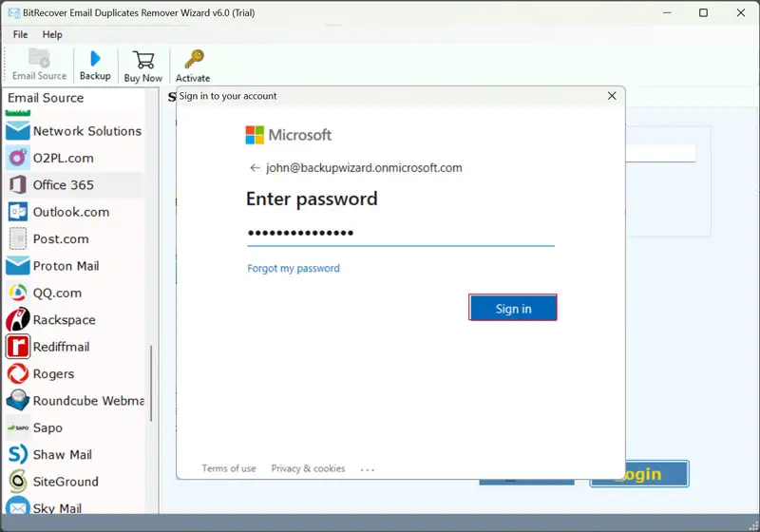Select the Rackspace source icon
The height and width of the screenshot is (532, 760).
(18, 320)
